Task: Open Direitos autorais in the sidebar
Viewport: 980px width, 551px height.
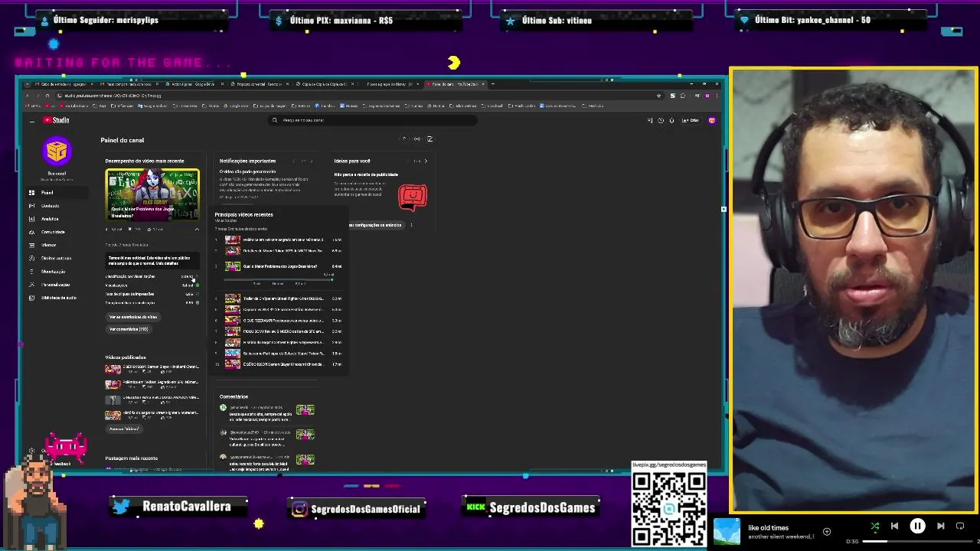Action: click(x=56, y=258)
